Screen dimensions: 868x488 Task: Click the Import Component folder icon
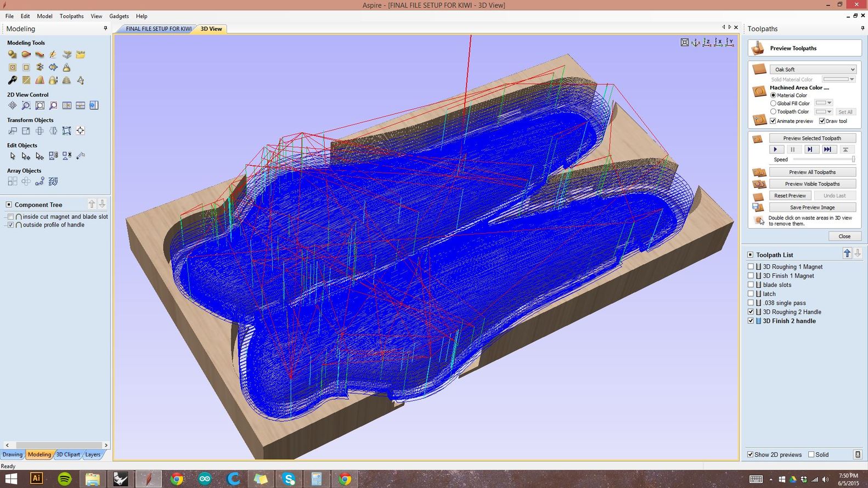(x=81, y=54)
